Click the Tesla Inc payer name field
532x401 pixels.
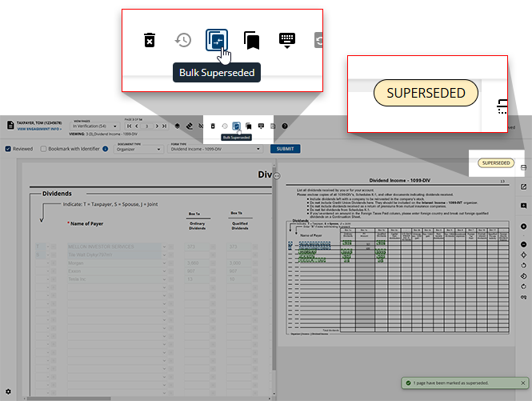point(114,279)
